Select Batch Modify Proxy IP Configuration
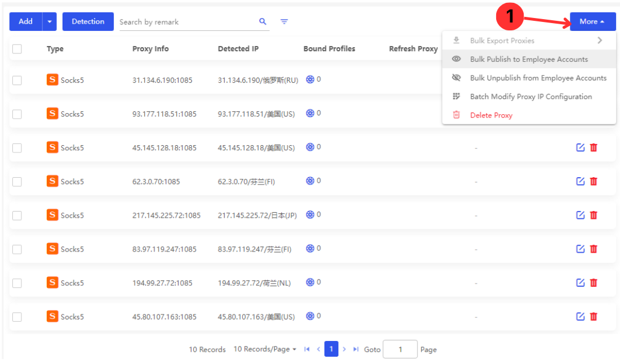The width and height of the screenshot is (620, 364). point(529,96)
